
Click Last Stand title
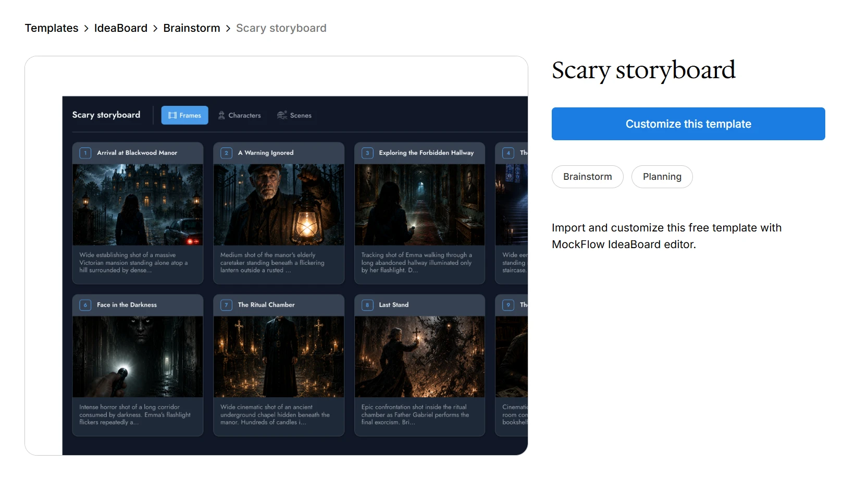coord(394,305)
